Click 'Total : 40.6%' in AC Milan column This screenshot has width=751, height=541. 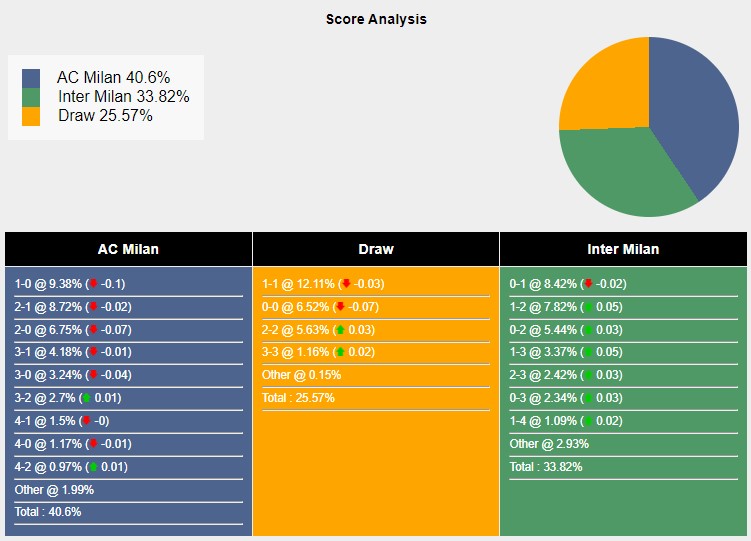(x=48, y=512)
